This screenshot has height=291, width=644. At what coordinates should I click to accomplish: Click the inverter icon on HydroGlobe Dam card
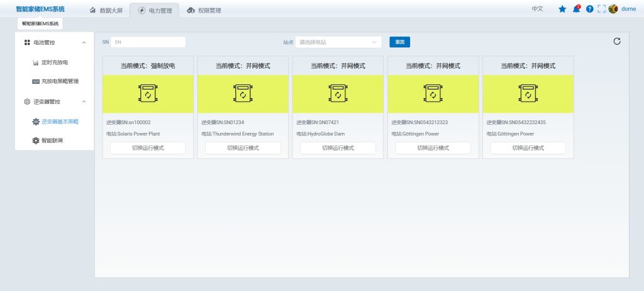point(338,94)
